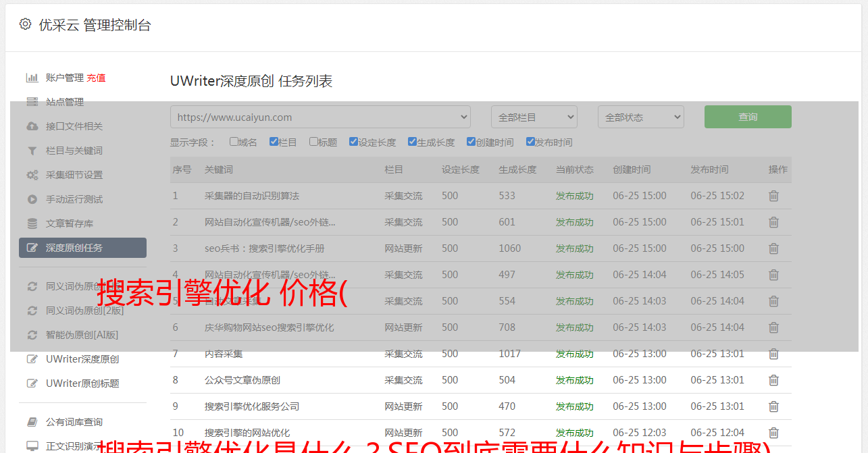
Task: Click the book icon for 公有词库查询
Action: point(32,422)
